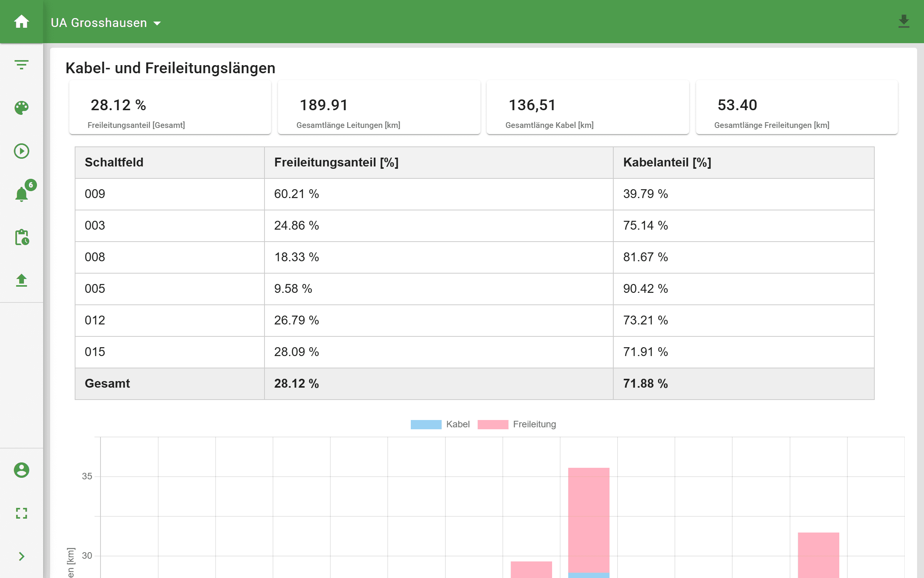Screen dimensions: 924x578
Task: Click the play icon in the sidebar
Action: [x=22, y=151]
